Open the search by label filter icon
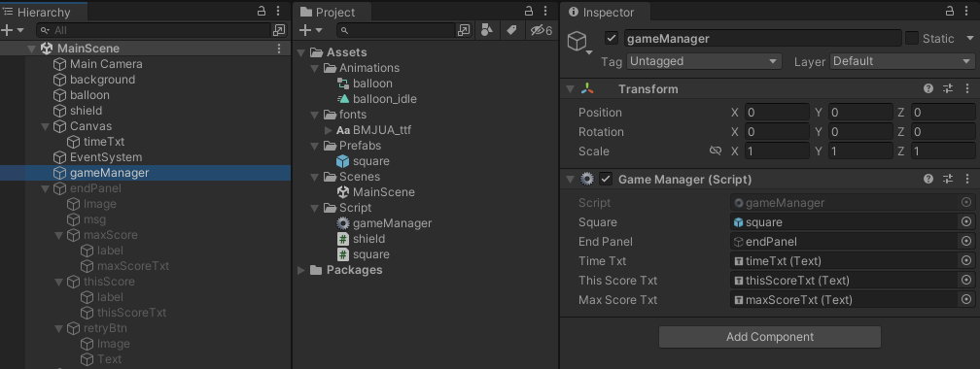This screenshot has height=369, width=980. 511,30
